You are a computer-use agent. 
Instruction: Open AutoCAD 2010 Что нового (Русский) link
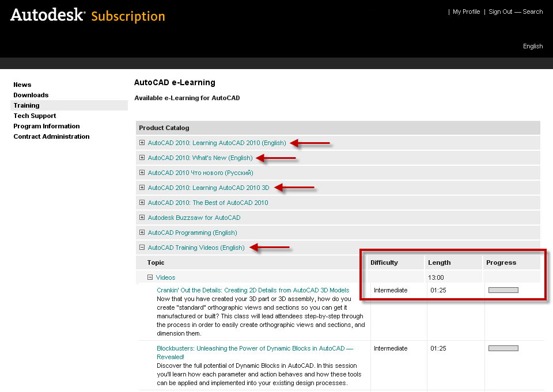tap(200, 173)
